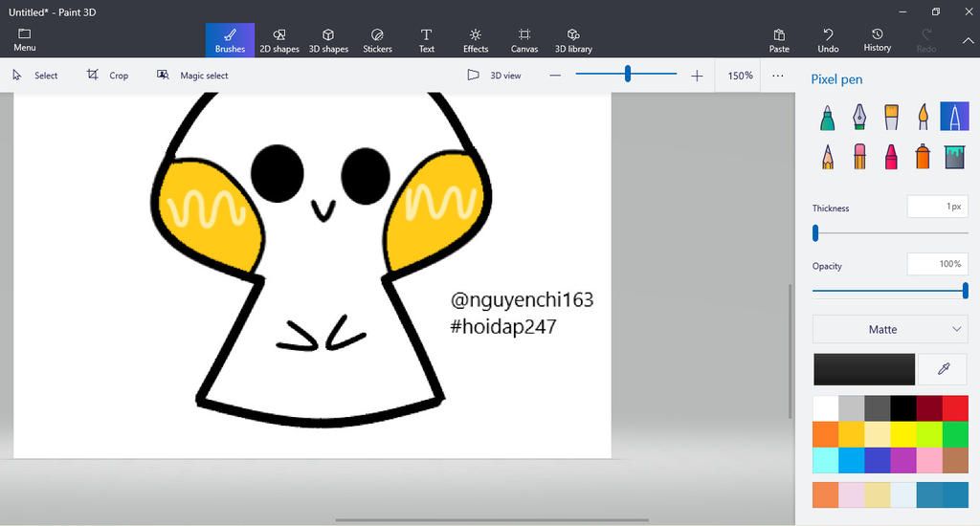The image size is (980, 526).
Task: Choose the pink swatch
Action: (x=929, y=460)
